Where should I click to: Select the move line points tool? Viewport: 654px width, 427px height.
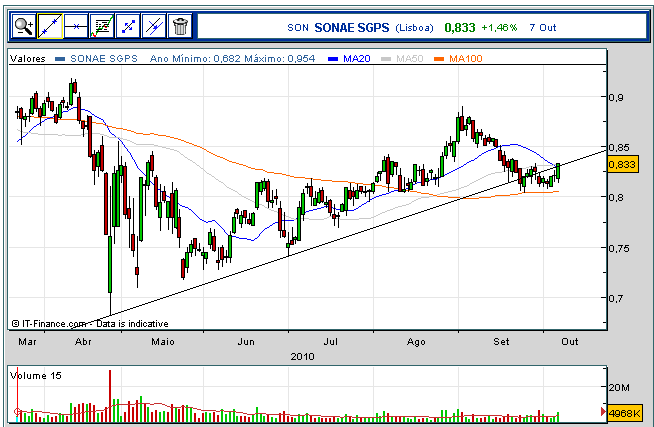click(128, 27)
